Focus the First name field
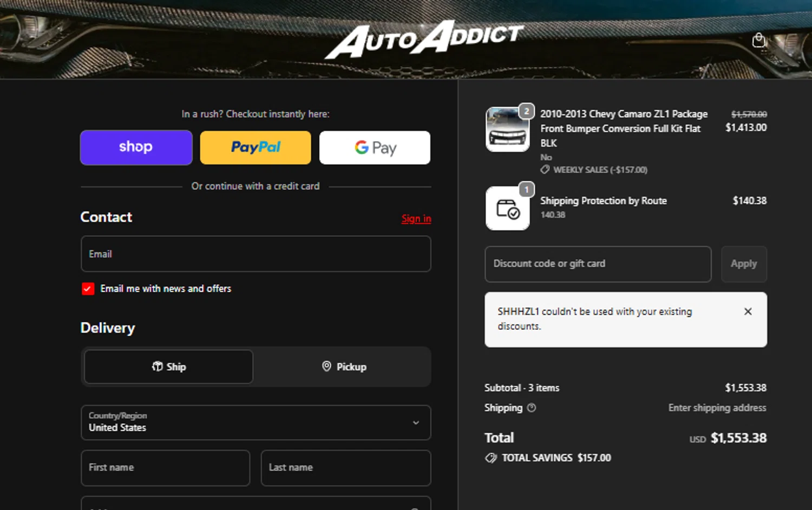The image size is (812, 510). [x=165, y=468]
